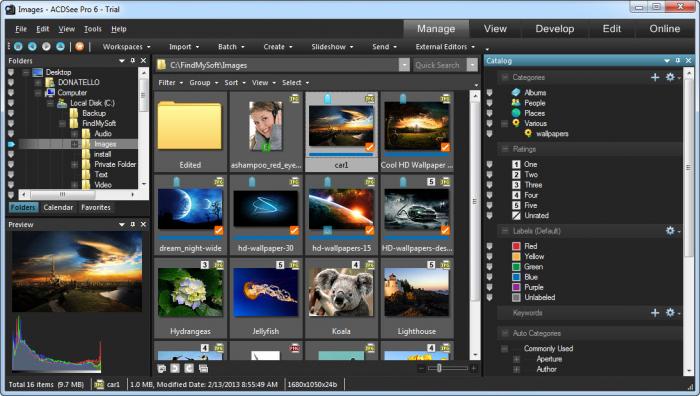This screenshot has width=700, height=396.
Task: Open Categories settings gear icon
Action: 670,77
